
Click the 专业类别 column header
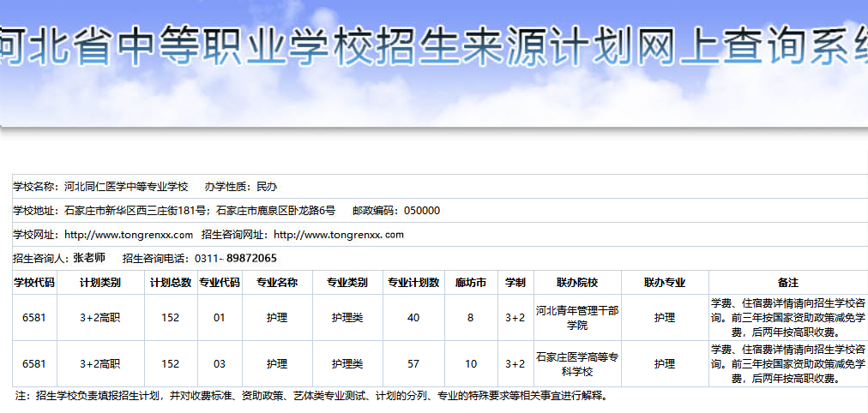click(347, 283)
